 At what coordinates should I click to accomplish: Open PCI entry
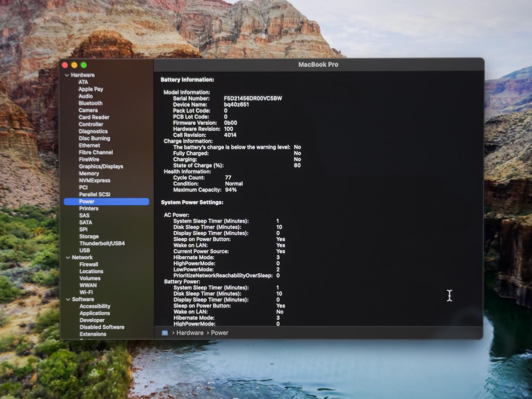(83, 188)
